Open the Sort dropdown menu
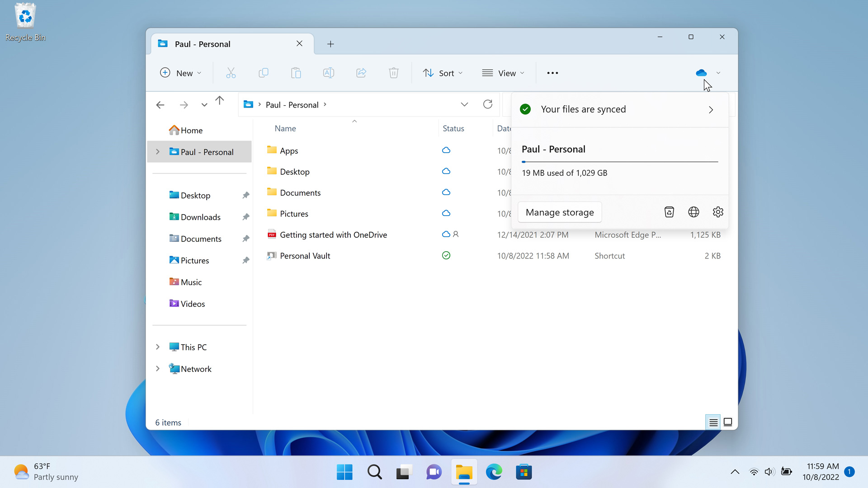The image size is (868, 488). click(443, 73)
